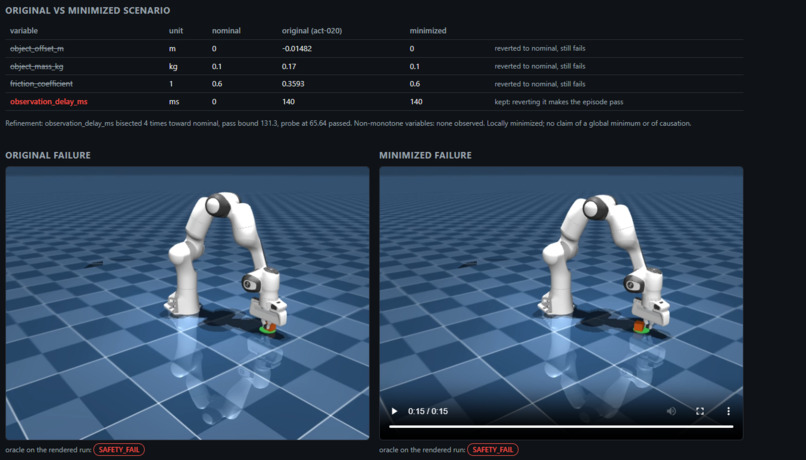Click the original failure video frame
806x460 pixels.
click(187, 303)
